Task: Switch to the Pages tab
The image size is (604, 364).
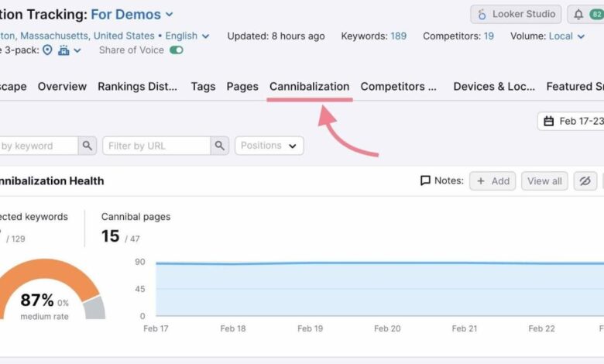Action: (242, 87)
